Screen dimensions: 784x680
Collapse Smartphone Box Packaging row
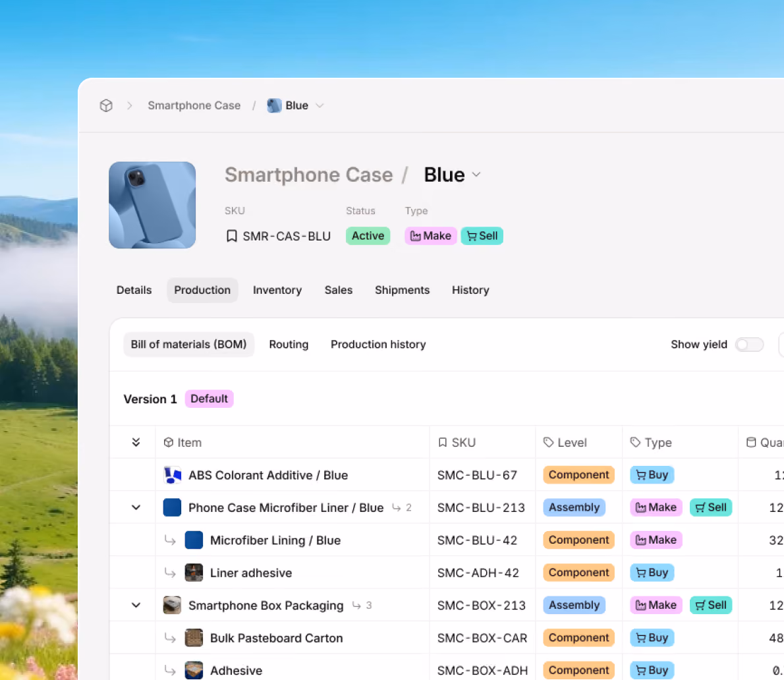(x=136, y=605)
